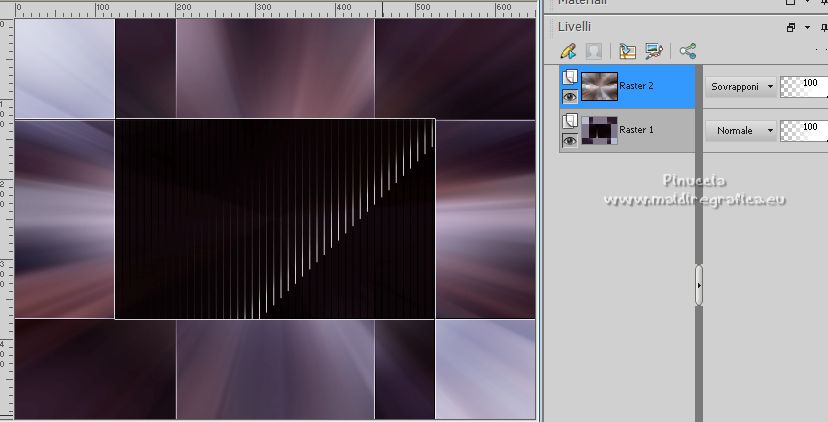Click the new layer group icon
The width and height of the screenshot is (828, 422).
[627, 51]
